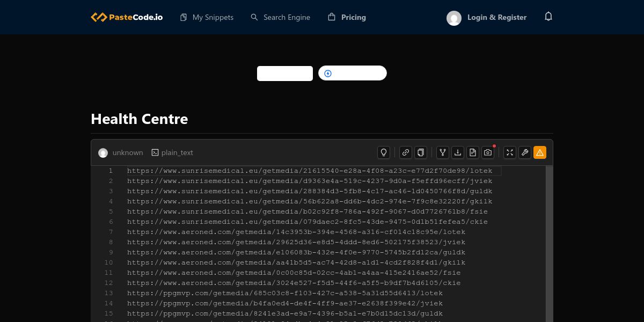The width and height of the screenshot is (644, 322).
Task: Open the unknown author profile link
Action: [x=128, y=153]
